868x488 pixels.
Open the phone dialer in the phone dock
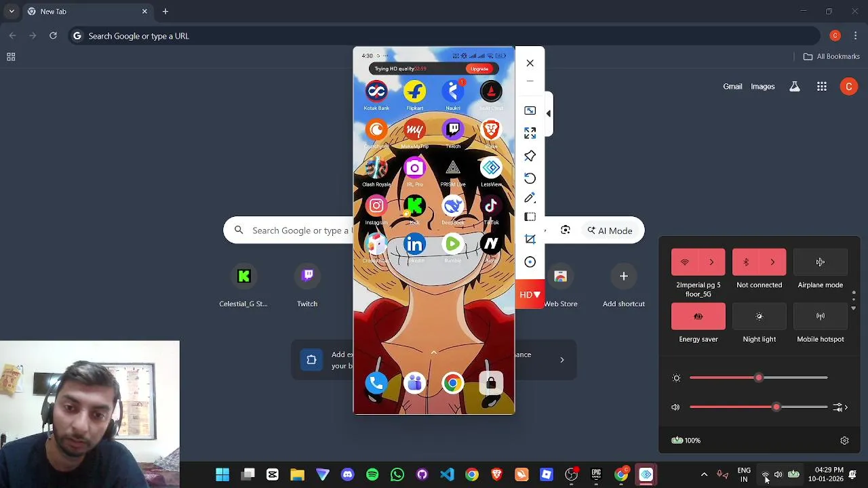[376, 384]
